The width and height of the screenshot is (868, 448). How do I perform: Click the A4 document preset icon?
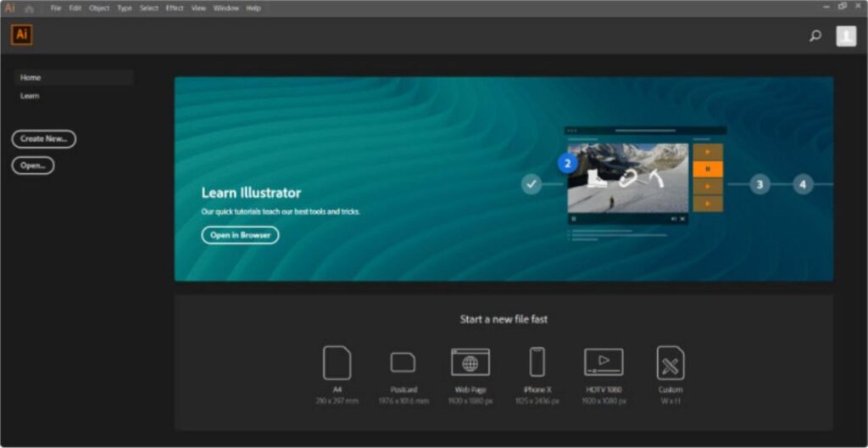click(x=337, y=362)
